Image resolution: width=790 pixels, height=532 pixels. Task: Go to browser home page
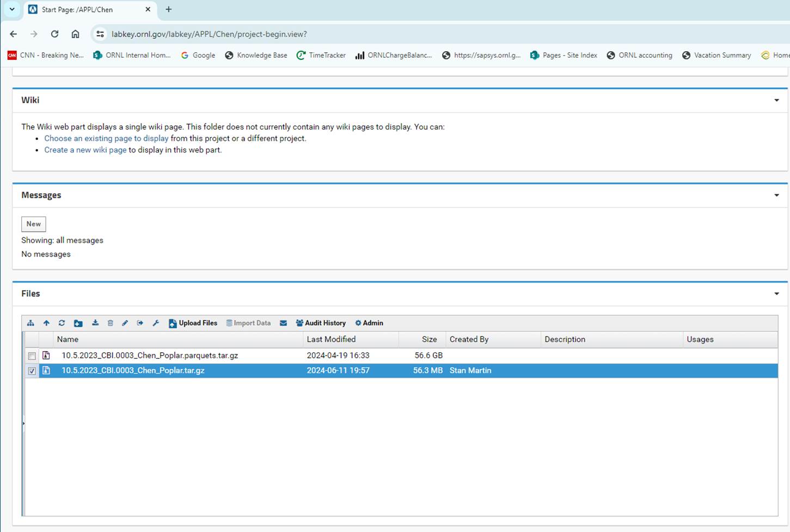tap(75, 34)
